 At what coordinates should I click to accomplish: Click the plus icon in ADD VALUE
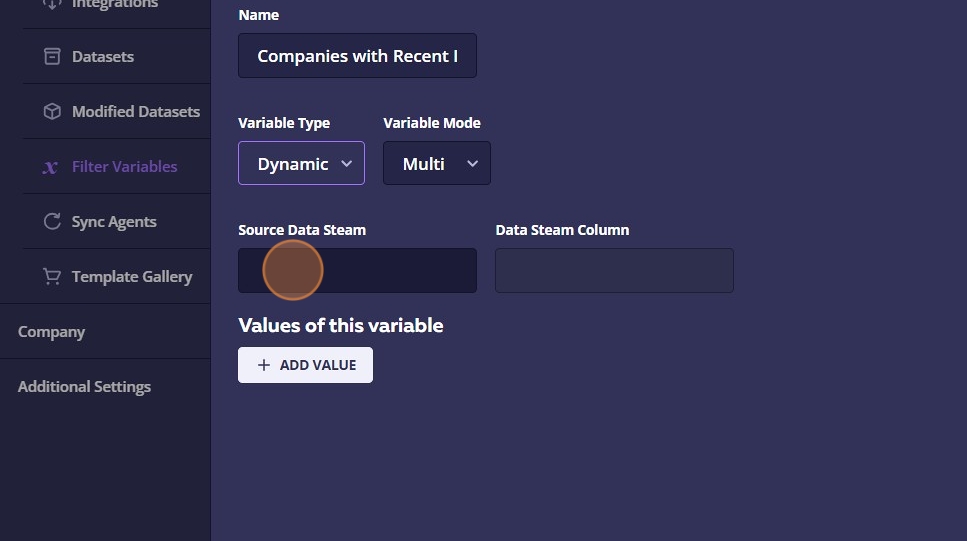point(264,365)
